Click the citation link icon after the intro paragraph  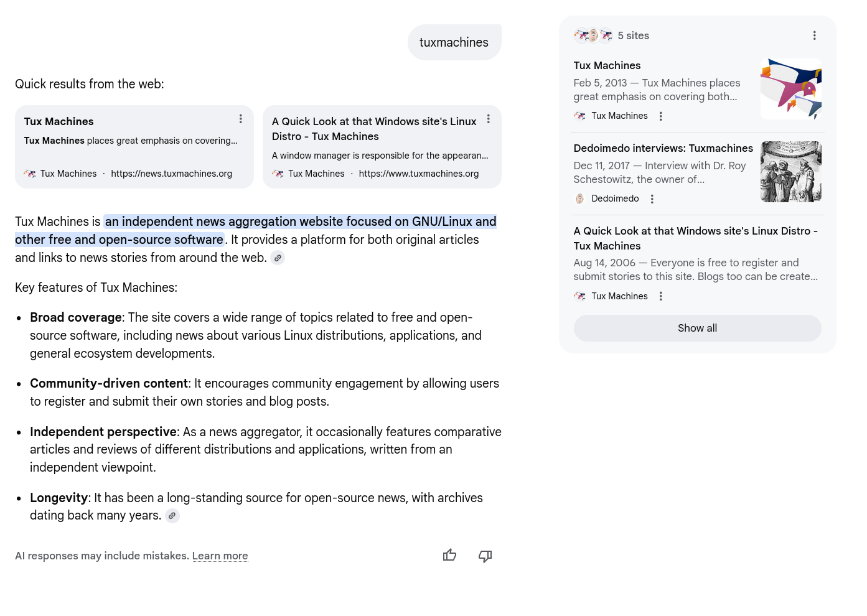coord(278,257)
